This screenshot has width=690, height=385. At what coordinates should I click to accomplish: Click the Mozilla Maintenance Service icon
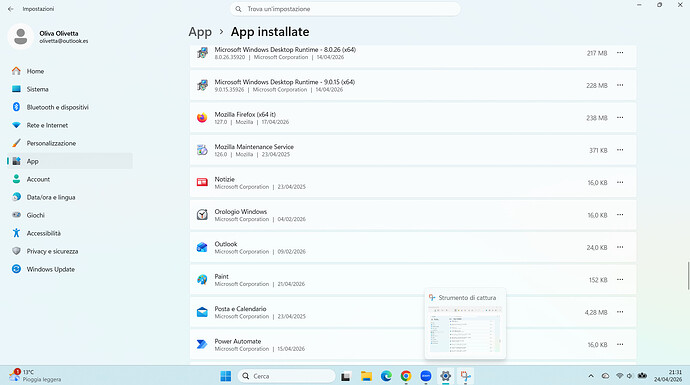point(202,150)
